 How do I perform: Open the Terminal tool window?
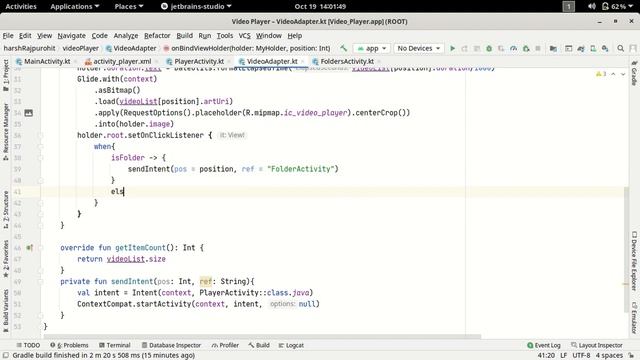tap(115, 345)
